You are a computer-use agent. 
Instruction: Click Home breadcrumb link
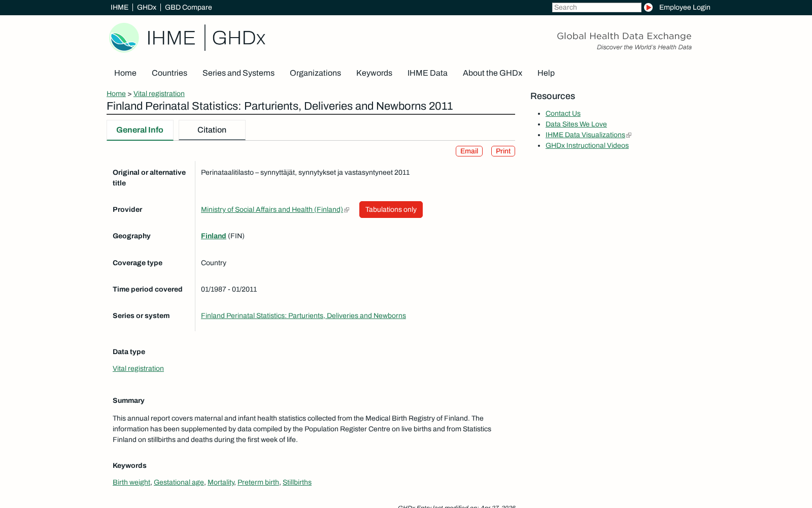[116, 94]
